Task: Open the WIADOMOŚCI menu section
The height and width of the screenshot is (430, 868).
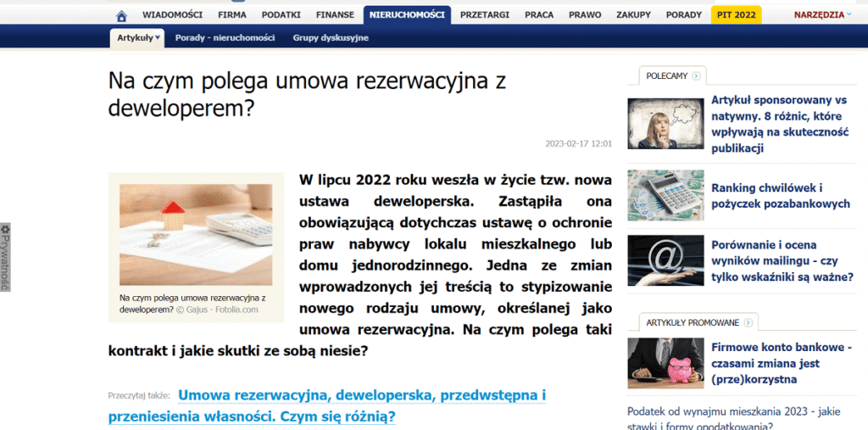Action: (x=171, y=15)
